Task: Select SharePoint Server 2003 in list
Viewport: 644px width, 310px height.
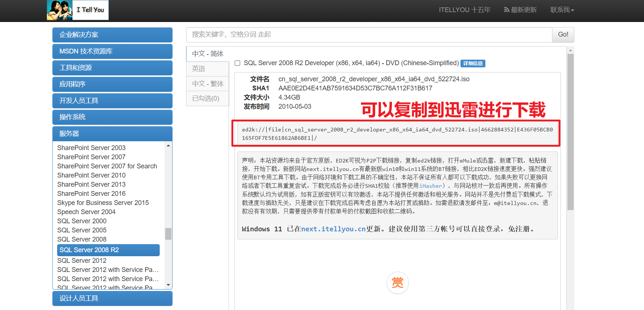Action: 91,148
